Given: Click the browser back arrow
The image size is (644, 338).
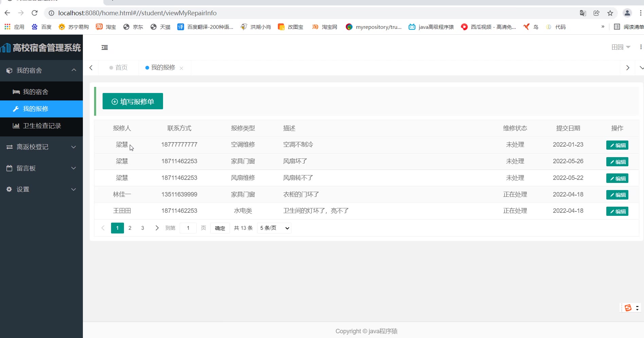Looking at the screenshot, I should [x=7, y=13].
